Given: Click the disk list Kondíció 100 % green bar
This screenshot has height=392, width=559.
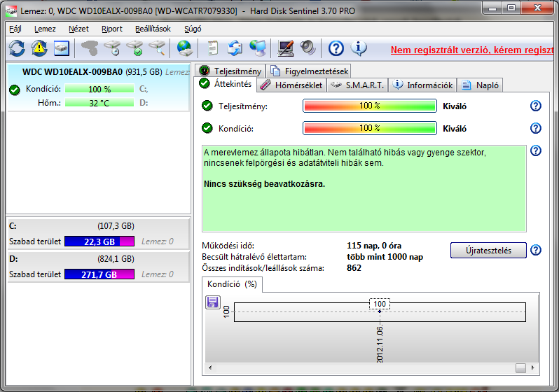Looking at the screenshot, I should pyautogui.click(x=99, y=89).
